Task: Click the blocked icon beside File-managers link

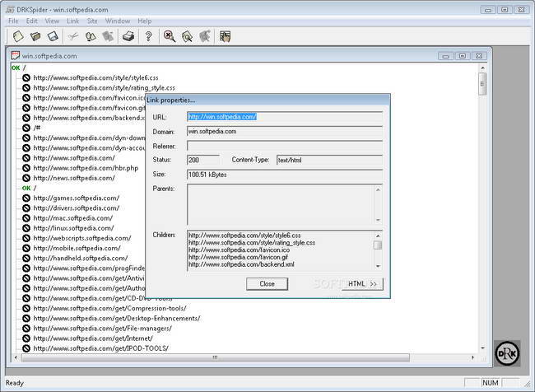Action: 26,329
